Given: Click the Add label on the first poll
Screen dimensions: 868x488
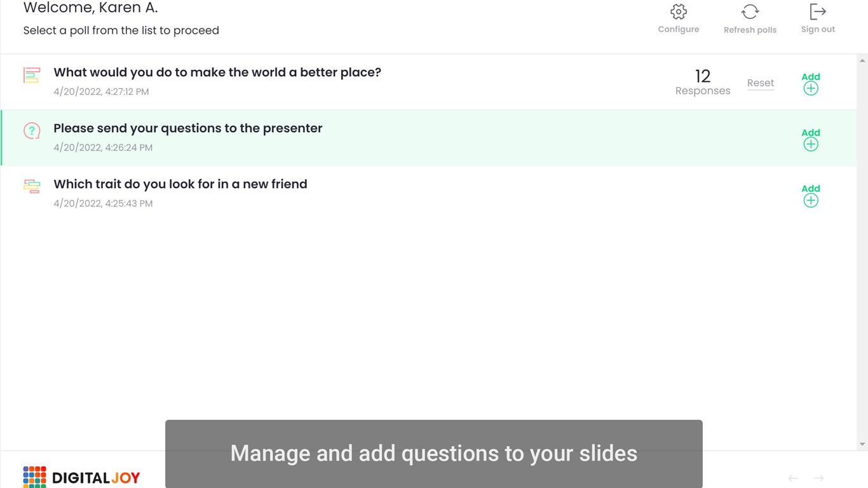Looking at the screenshot, I should click(810, 77).
